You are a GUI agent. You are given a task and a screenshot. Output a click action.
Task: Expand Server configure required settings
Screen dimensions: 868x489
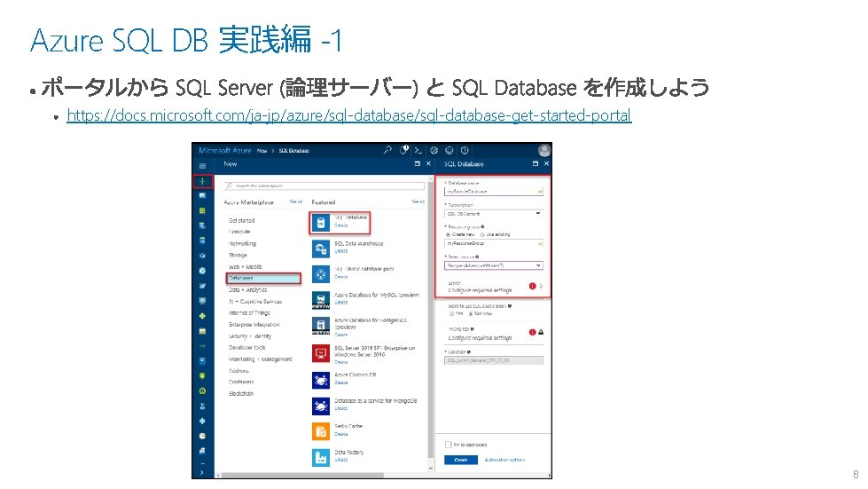[x=494, y=287]
